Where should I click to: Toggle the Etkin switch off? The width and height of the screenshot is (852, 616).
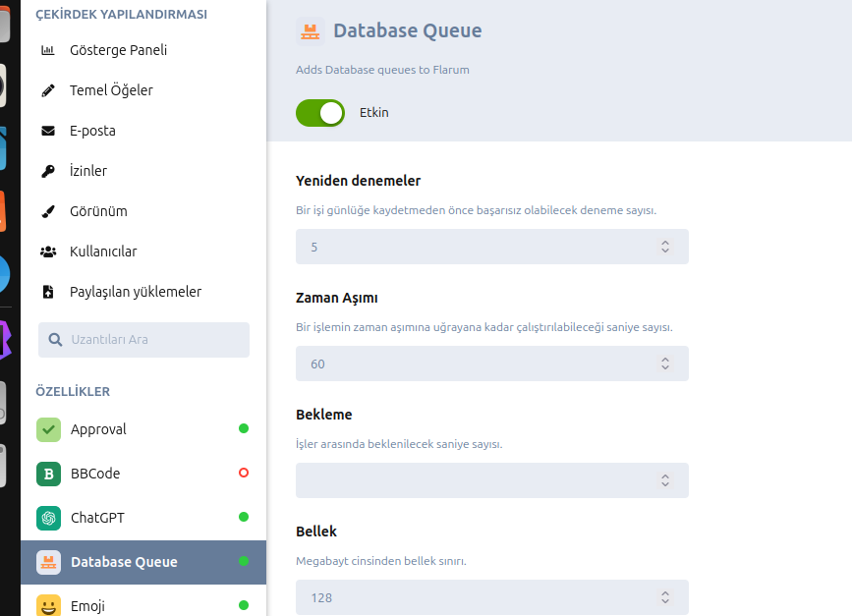coord(320,113)
